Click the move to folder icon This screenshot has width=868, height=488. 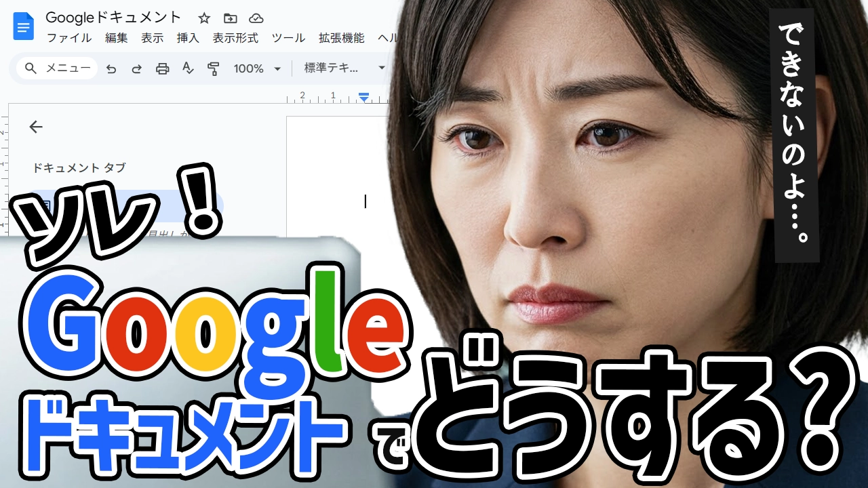coord(231,18)
